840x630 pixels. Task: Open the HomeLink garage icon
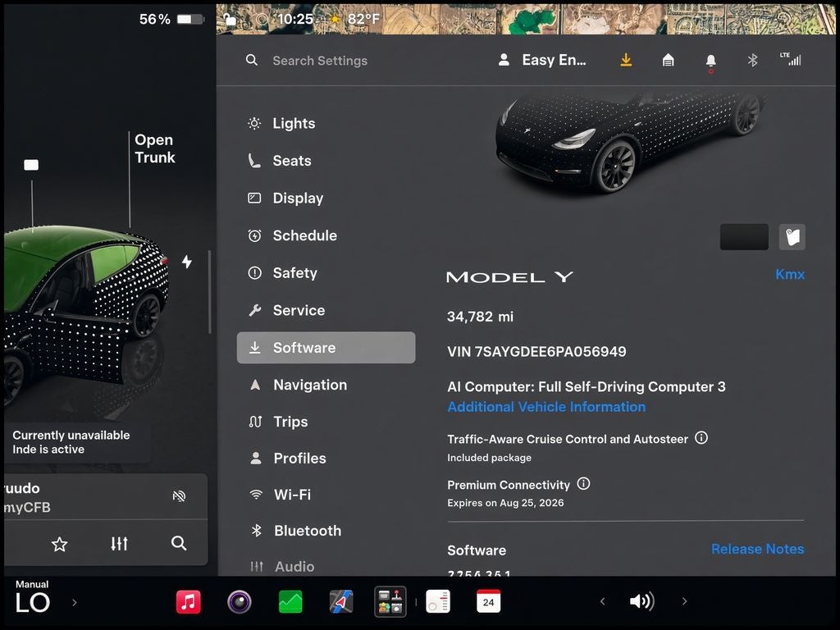pos(668,60)
